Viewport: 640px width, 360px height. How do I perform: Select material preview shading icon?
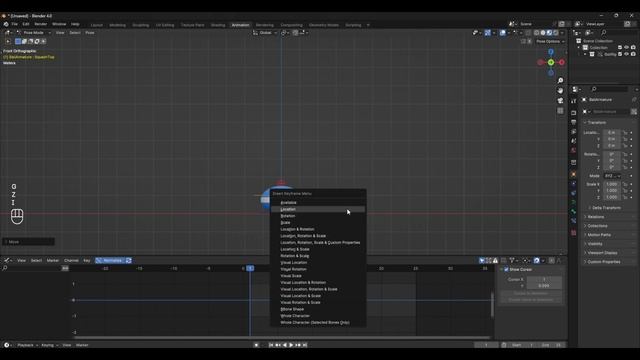(549, 33)
